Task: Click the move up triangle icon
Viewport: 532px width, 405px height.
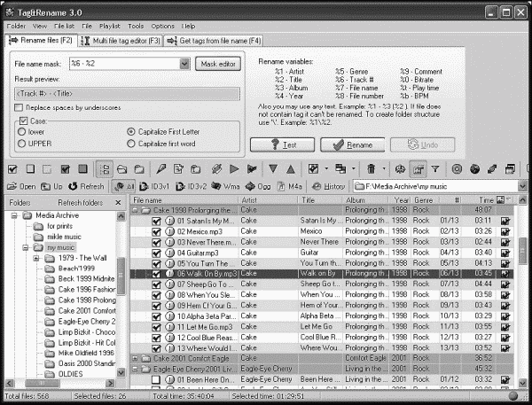Action: (x=291, y=169)
